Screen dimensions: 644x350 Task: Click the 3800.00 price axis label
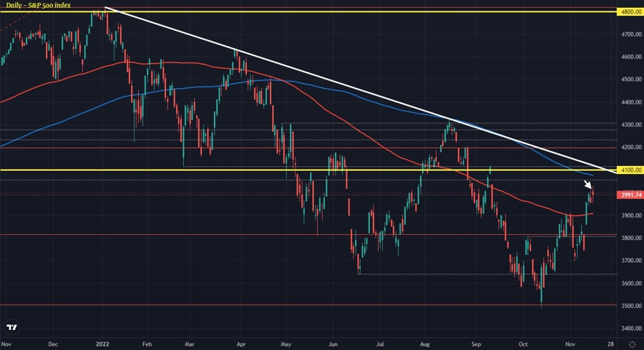[x=631, y=238]
